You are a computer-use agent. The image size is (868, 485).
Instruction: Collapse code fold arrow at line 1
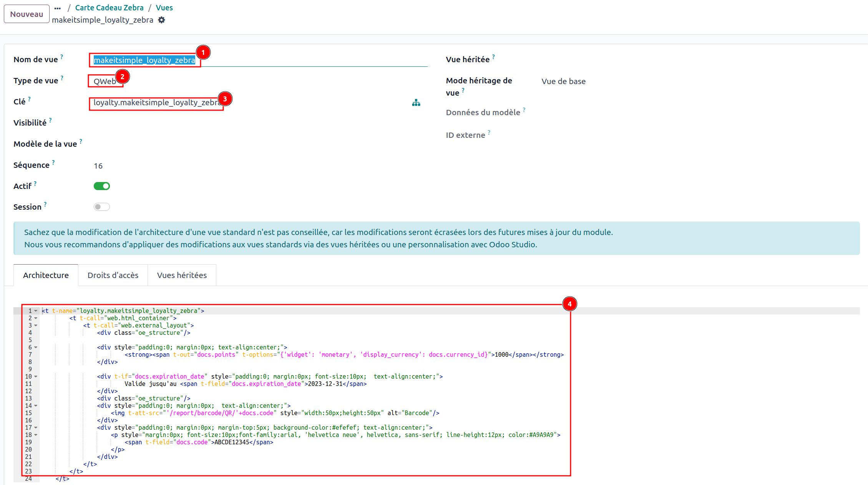pos(36,311)
